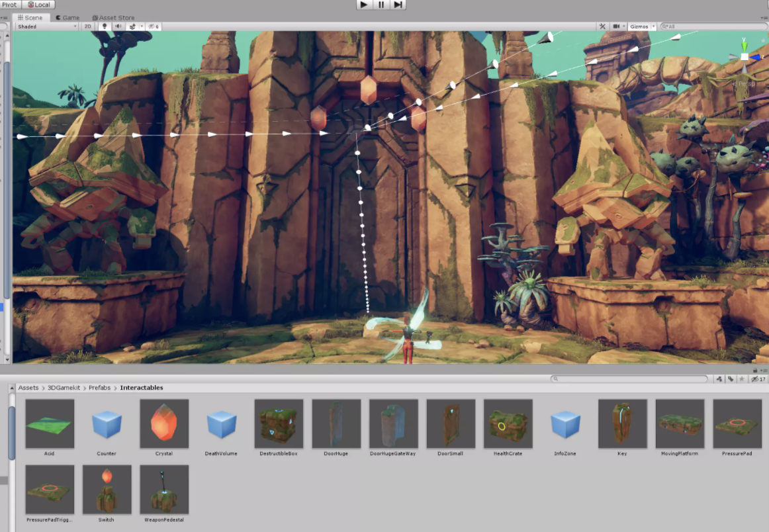Open the Shaded draw mode dropdown

click(x=46, y=26)
